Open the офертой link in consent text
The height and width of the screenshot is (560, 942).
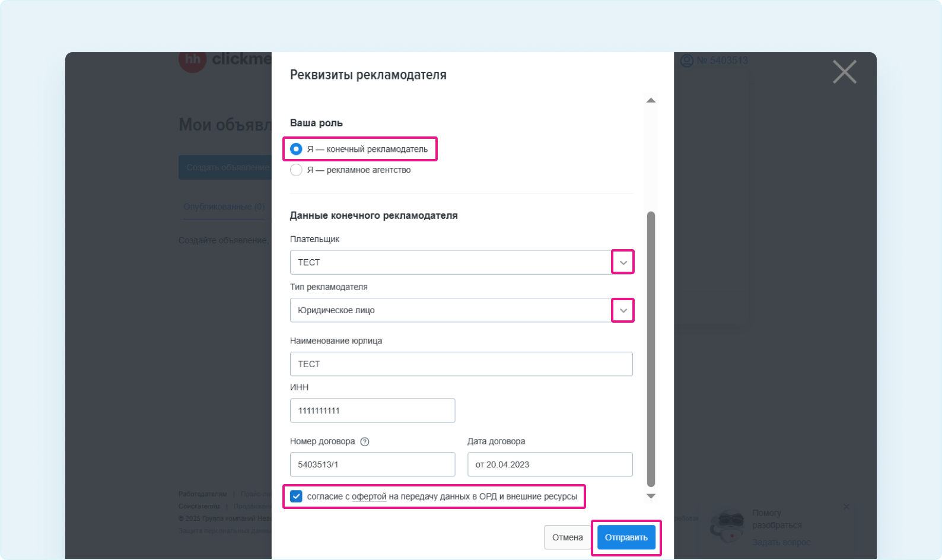tap(369, 497)
